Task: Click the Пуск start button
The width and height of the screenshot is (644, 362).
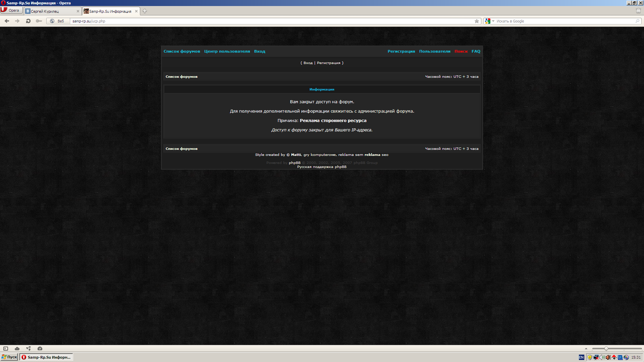Action: (9, 357)
